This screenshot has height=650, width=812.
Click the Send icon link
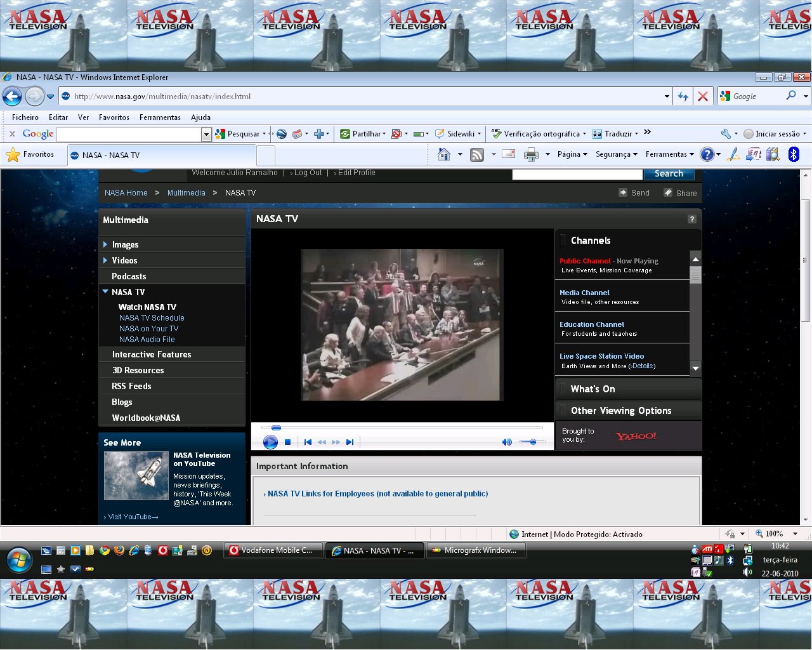click(623, 192)
